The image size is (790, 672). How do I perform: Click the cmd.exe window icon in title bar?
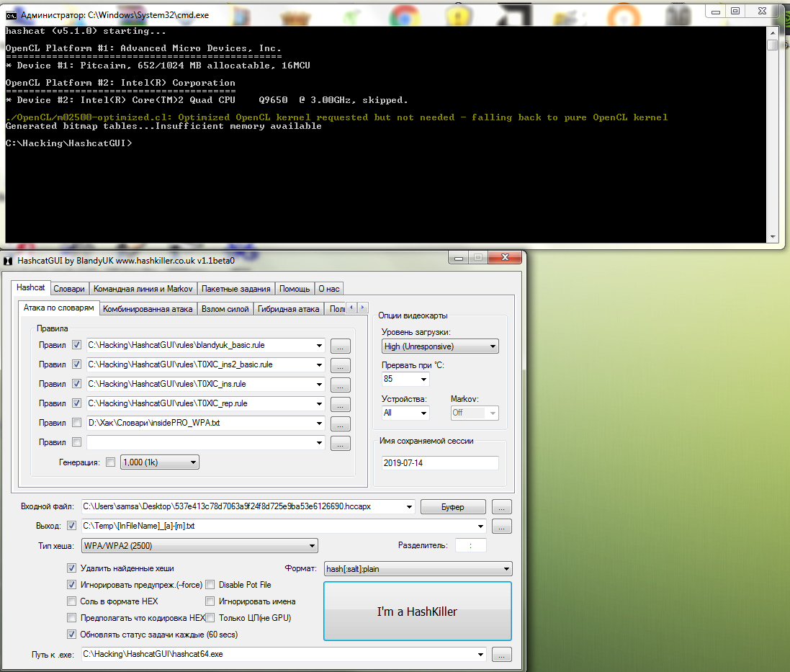11,14
